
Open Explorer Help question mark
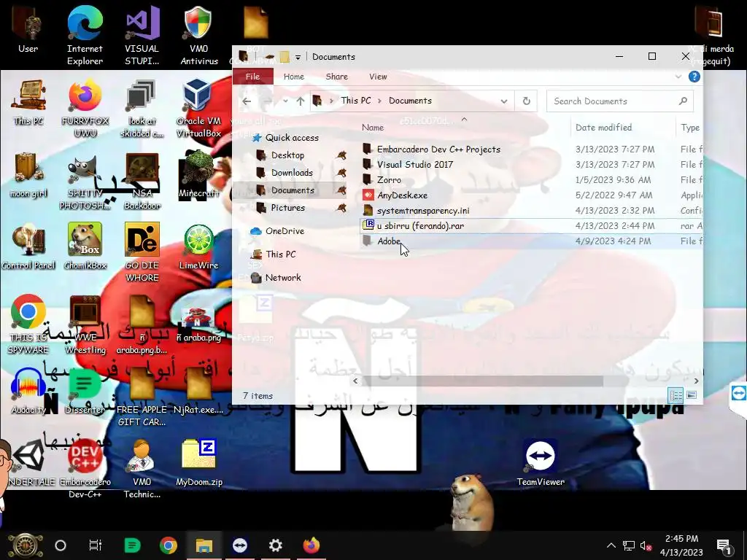coord(694,77)
